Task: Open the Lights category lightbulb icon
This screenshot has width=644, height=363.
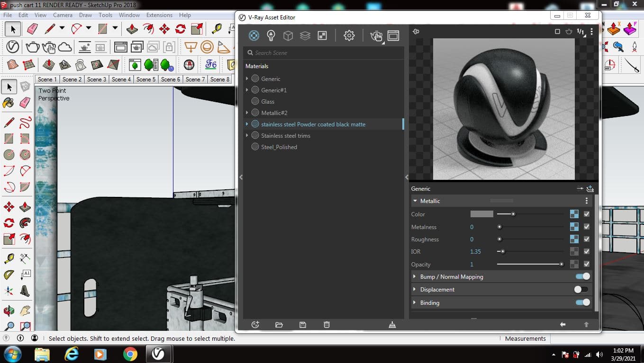Action: coord(271,35)
